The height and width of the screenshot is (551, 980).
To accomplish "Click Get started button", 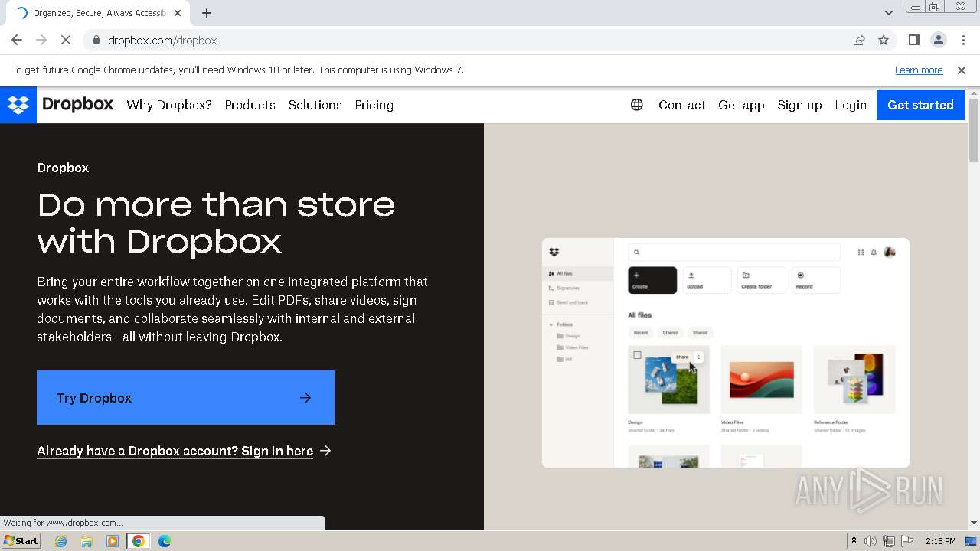I will 920,105.
